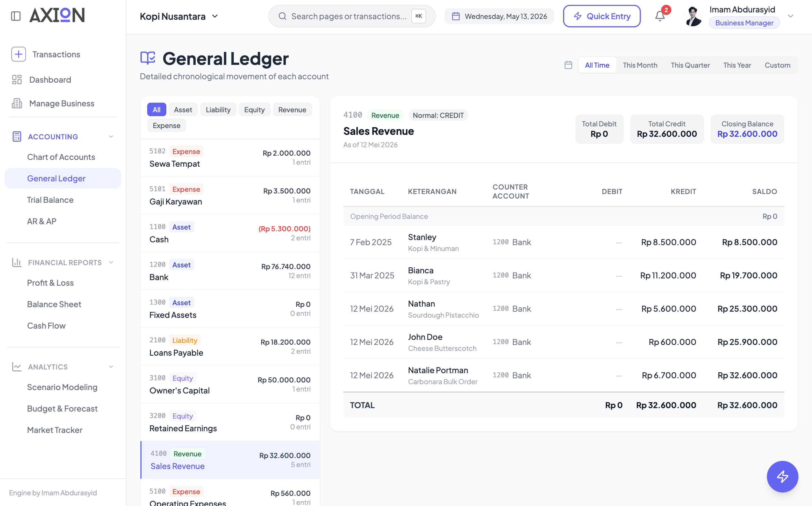Click the calendar icon next to All Time
This screenshot has height=506, width=812.
coord(568,65)
